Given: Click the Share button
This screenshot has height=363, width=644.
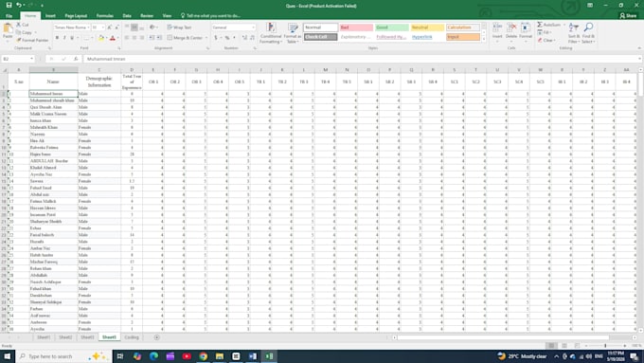Looking at the screenshot, I should click(628, 15).
